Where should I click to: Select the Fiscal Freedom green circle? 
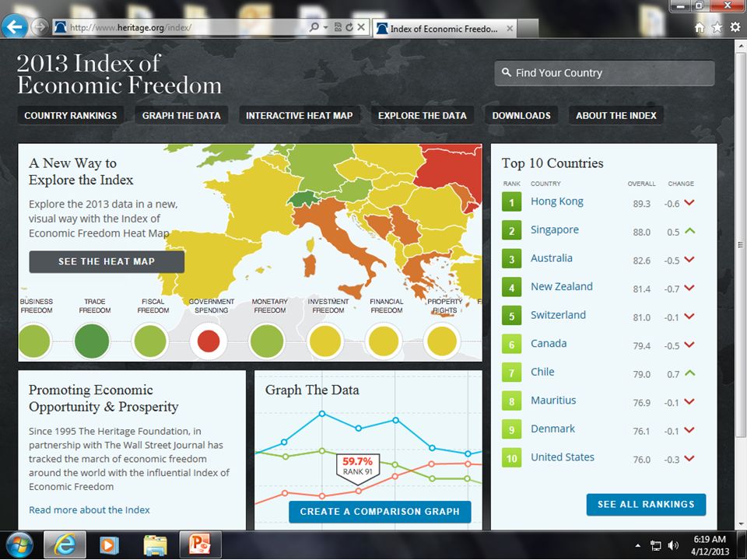[150, 341]
